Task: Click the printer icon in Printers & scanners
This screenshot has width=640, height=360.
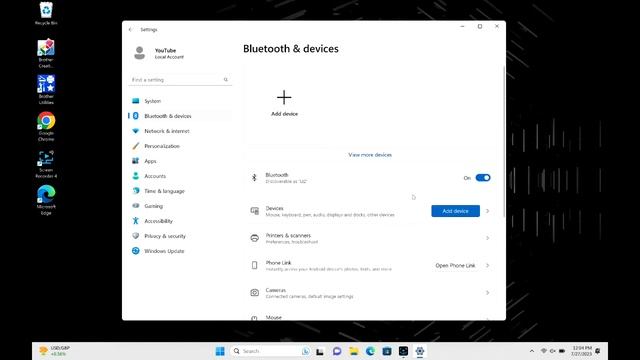Action: [255, 238]
